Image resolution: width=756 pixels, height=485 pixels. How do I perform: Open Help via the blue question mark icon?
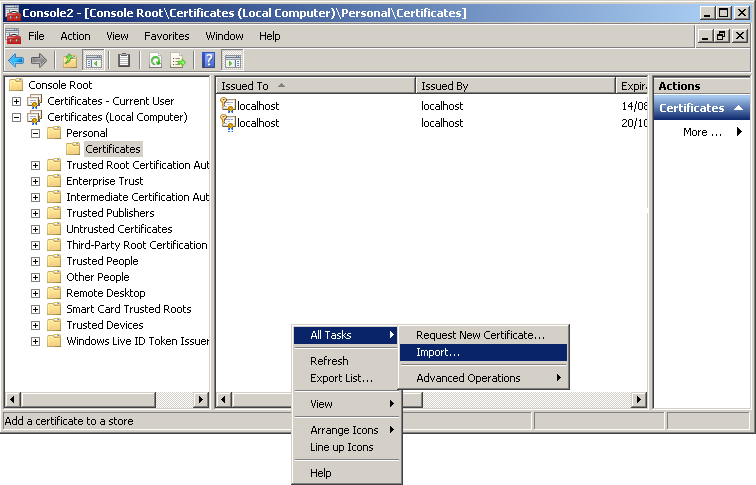point(209,60)
